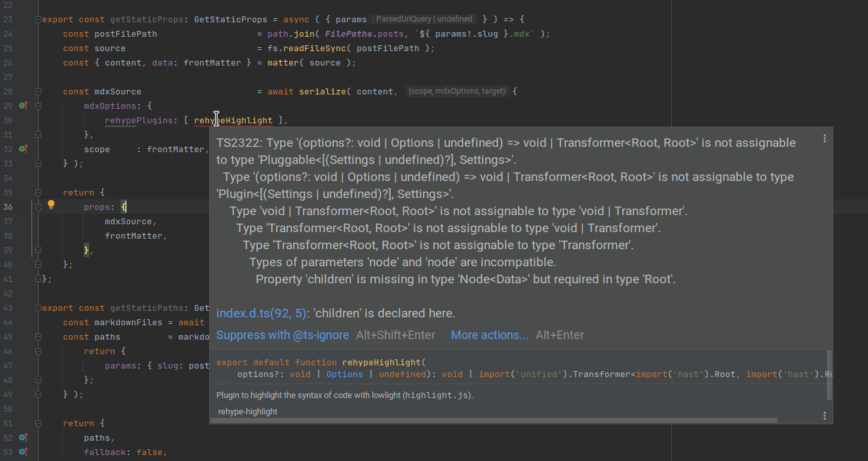Collapse the return block fold on line 35
Screen dimensions: 868x461
(37, 191)
